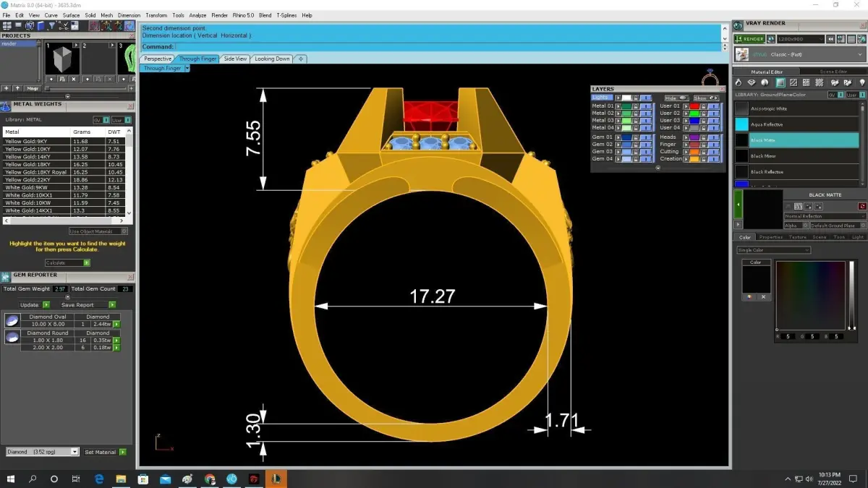This screenshot has width=868, height=488.
Task: Click the Gem Reporter panel icon
Action: tap(5, 277)
